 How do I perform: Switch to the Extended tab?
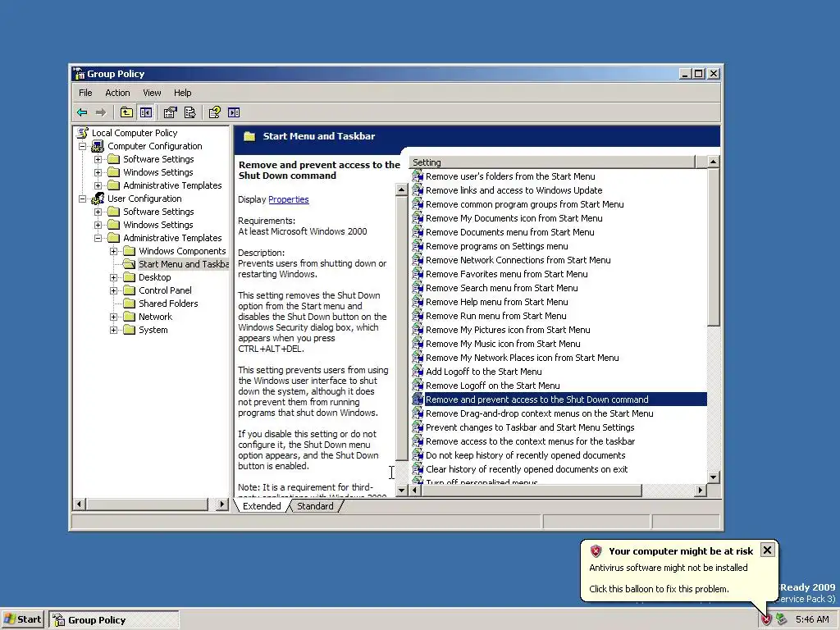[262, 506]
